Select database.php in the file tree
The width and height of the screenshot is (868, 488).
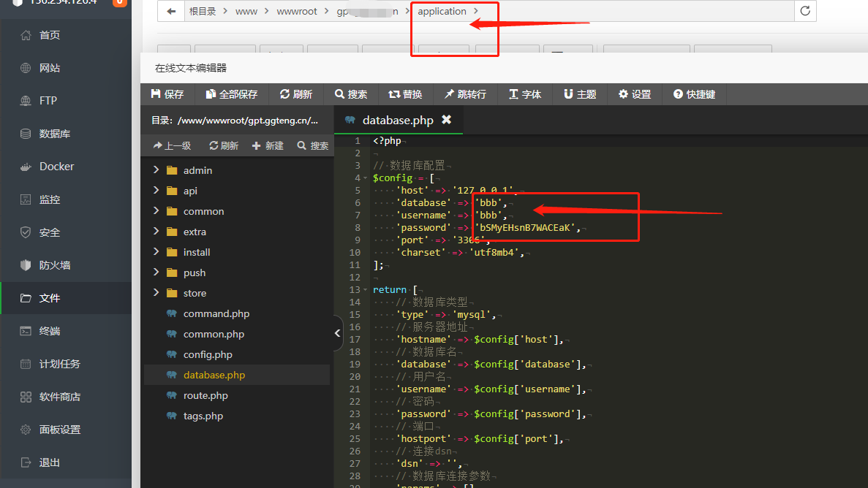(x=237, y=375)
